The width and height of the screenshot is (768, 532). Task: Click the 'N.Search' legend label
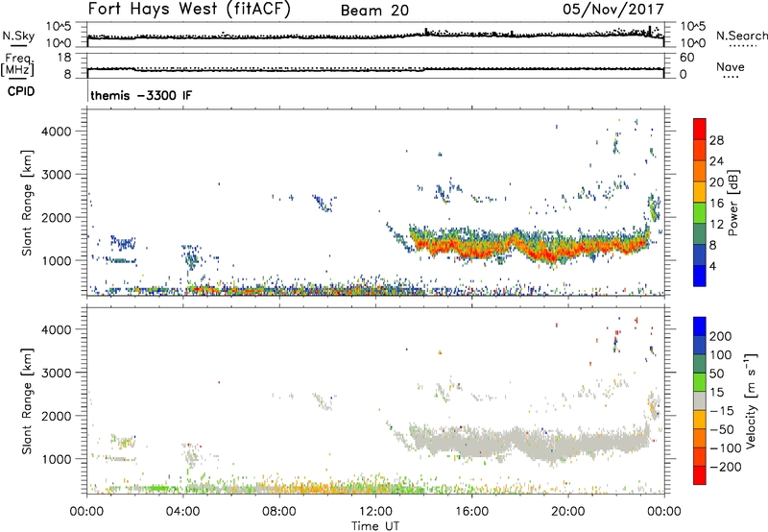741,36
